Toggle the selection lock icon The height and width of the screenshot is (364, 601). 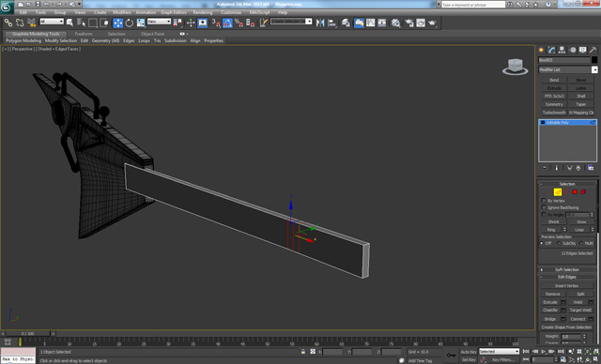tap(303, 352)
